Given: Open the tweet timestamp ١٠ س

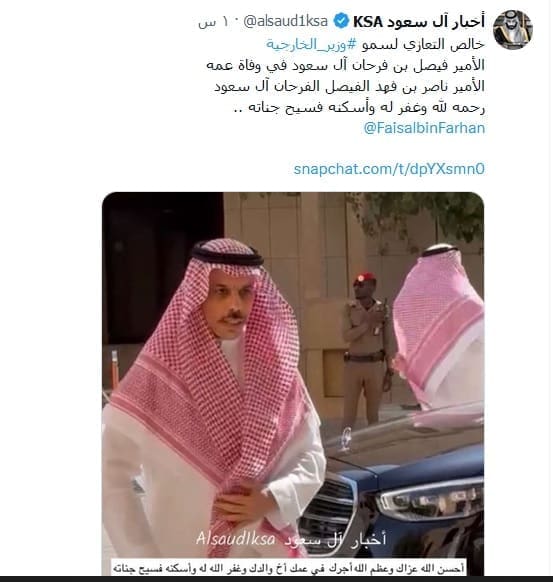Looking at the screenshot, I should point(214,22).
